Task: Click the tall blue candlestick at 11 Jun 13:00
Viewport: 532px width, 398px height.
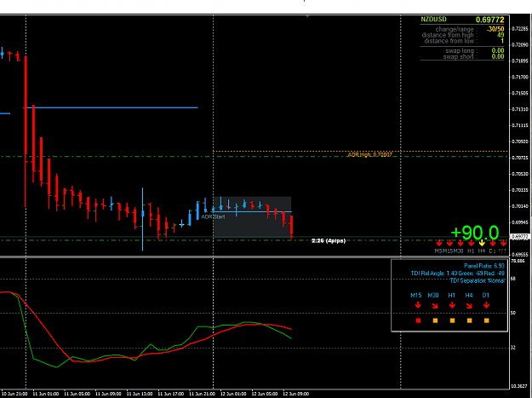Action: pyautogui.click(x=142, y=219)
